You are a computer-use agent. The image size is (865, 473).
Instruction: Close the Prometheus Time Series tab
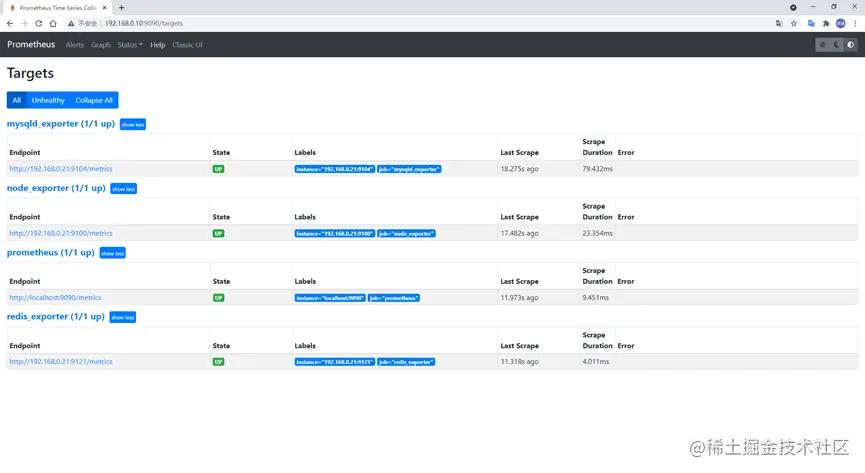pos(104,8)
